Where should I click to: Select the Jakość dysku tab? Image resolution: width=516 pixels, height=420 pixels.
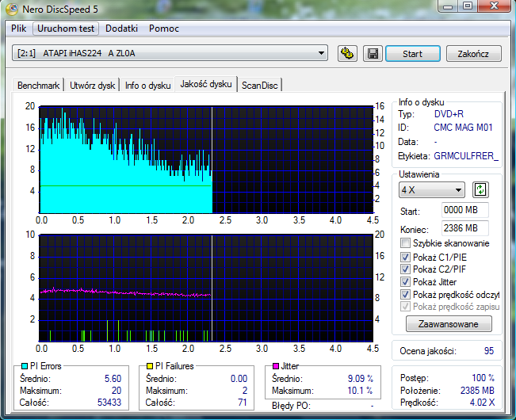tap(206, 84)
